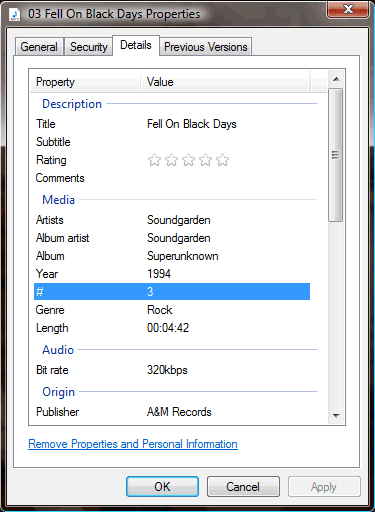Click the scrollbar down arrow
Image resolution: width=375 pixels, height=512 pixels.
tap(336, 415)
